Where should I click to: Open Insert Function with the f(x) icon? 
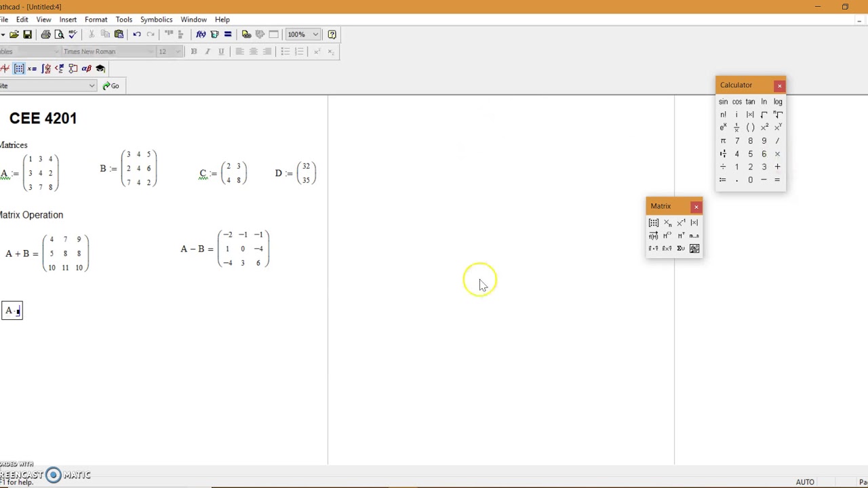pyautogui.click(x=201, y=35)
